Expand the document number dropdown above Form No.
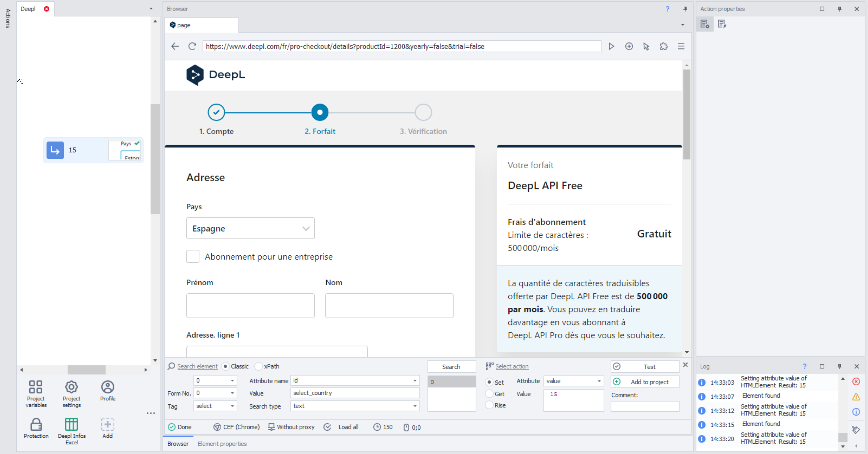The image size is (868, 454). [232, 381]
